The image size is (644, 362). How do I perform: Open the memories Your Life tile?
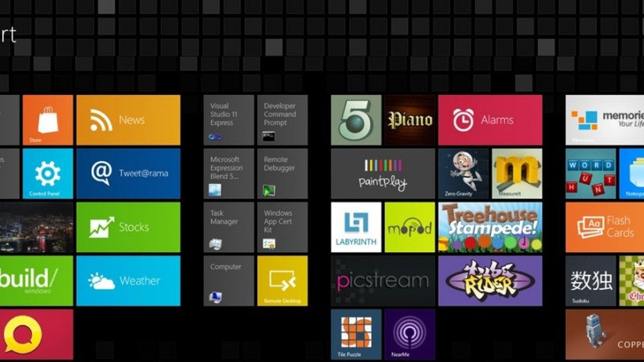(x=605, y=120)
